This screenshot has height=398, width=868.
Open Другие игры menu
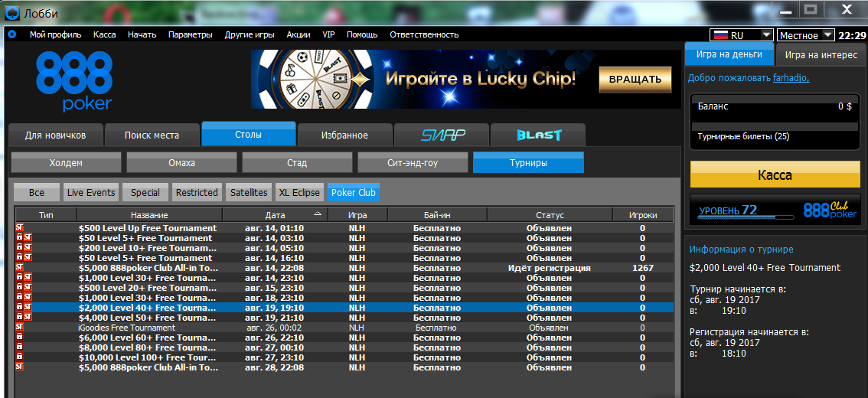[x=250, y=34]
